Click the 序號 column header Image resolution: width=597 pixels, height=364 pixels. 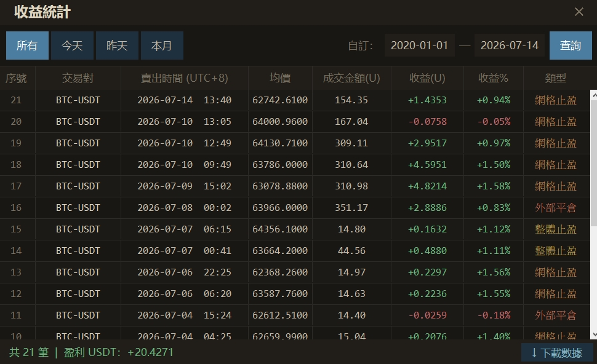point(16,78)
